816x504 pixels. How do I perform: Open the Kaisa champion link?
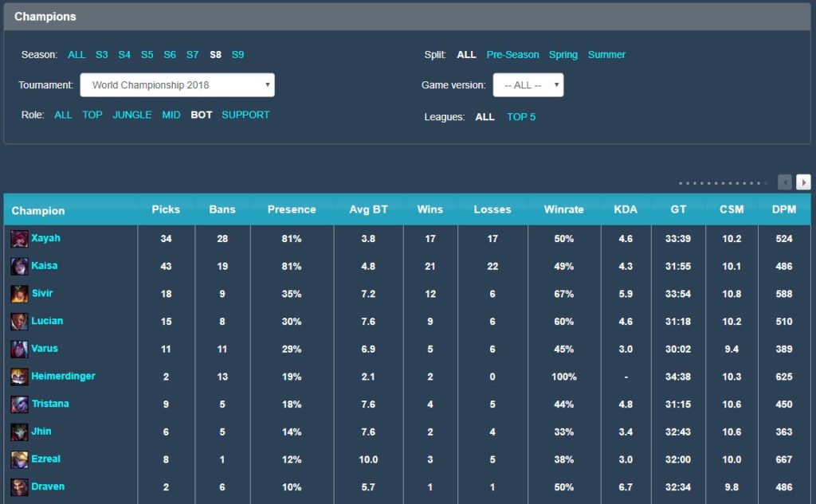45,266
